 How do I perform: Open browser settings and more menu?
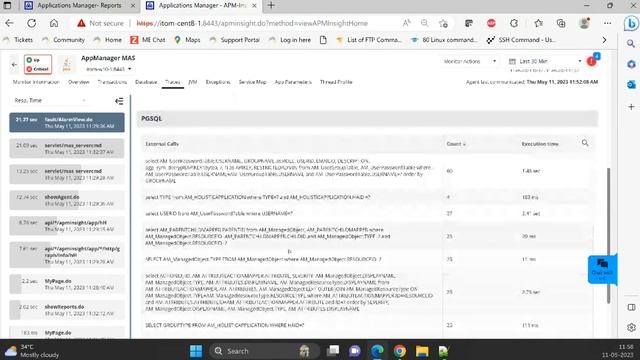[x=607, y=23]
